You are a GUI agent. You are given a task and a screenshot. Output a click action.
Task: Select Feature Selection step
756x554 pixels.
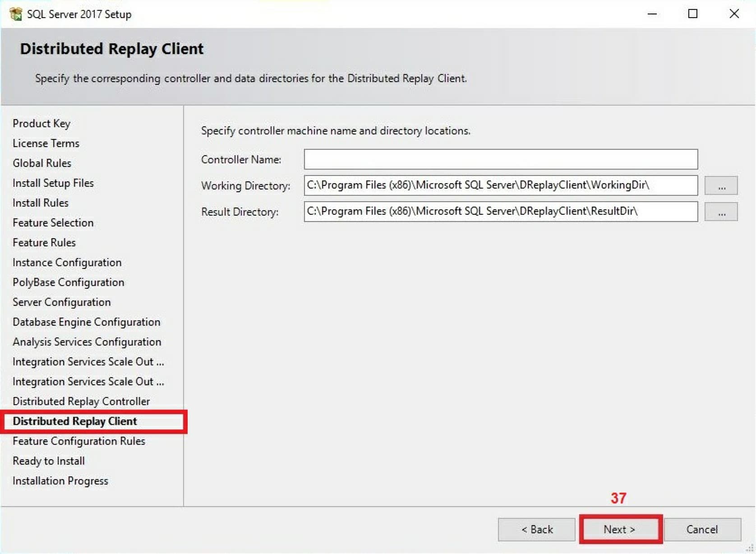tap(53, 223)
